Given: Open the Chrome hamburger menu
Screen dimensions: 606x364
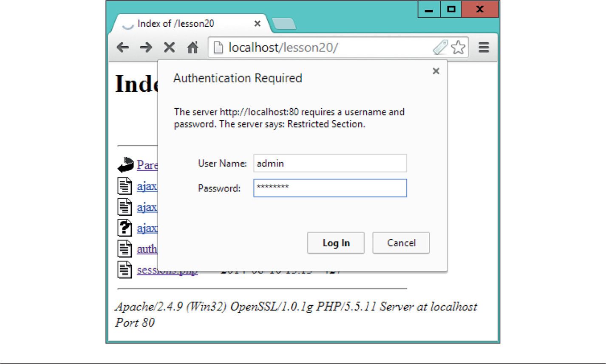Looking at the screenshot, I should pyautogui.click(x=484, y=48).
